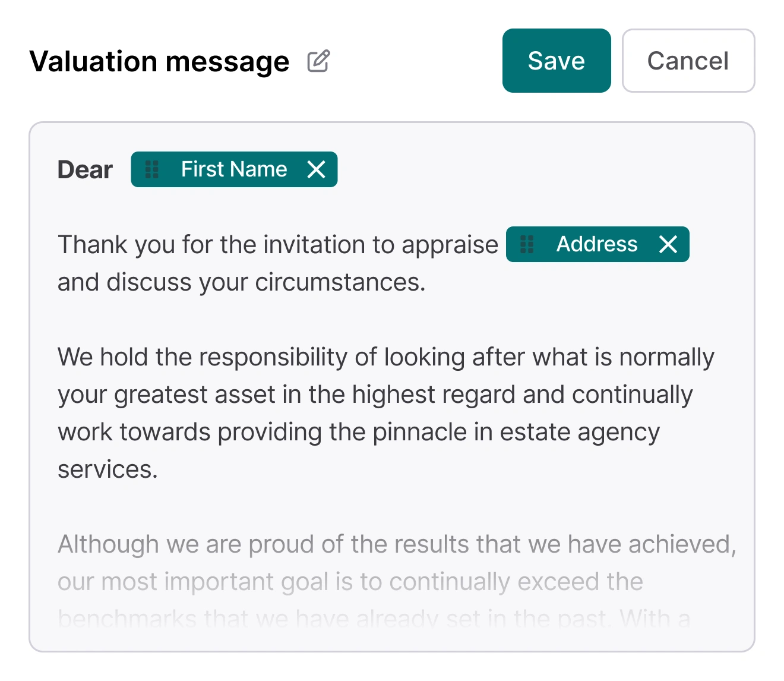The image size is (784, 681).
Task: Click the "our most important goal" line
Action: pos(350,582)
